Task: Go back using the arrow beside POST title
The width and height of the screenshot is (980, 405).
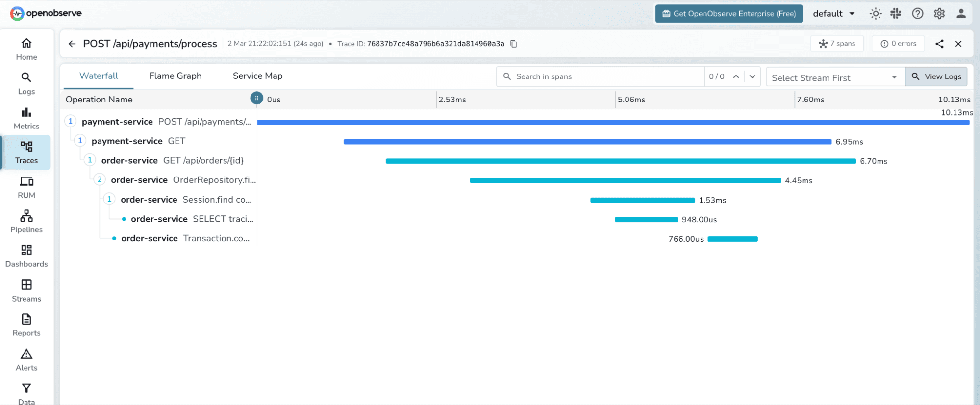Action: [72, 44]
